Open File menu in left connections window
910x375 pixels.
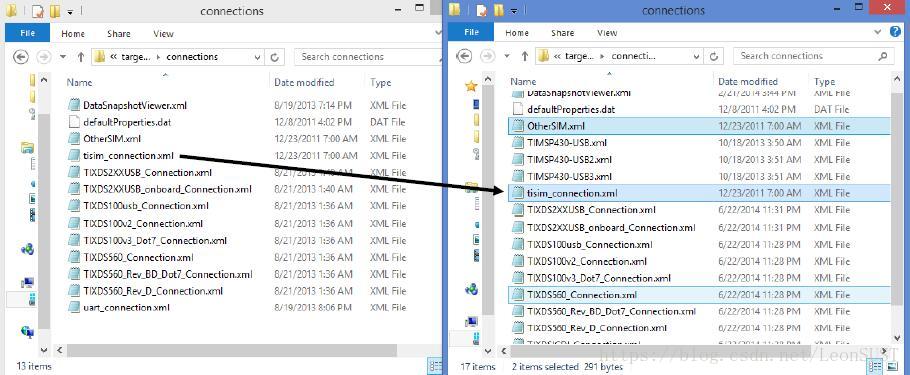[27, 33]
